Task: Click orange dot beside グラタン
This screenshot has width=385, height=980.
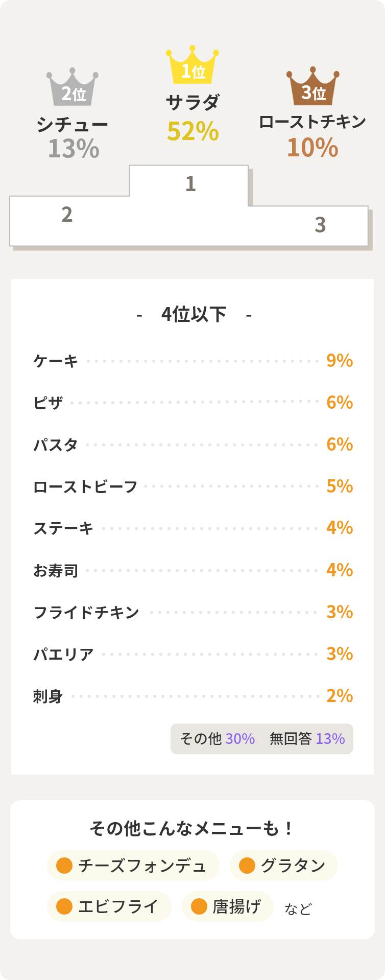Action: [x=247, y=866]
